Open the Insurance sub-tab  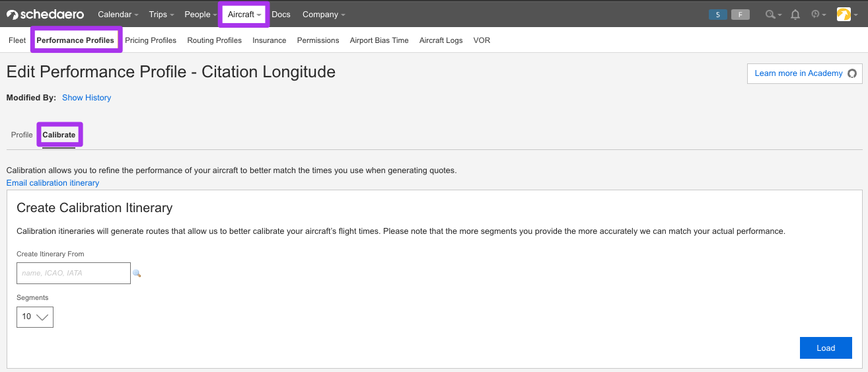point(270,40)
